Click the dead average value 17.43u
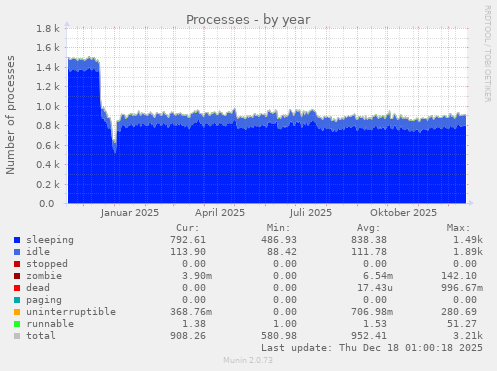Viewport: 497px width, 371px height. (x=375, y=288)
